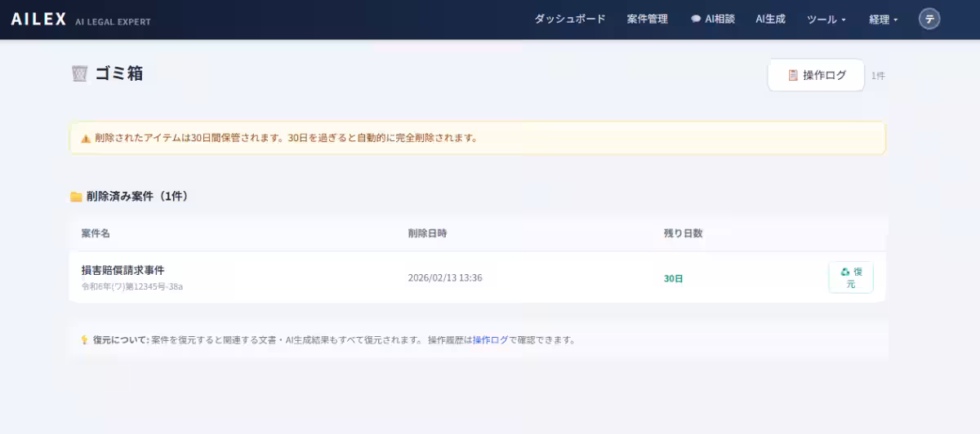Click the green 30日 remaining value
This screenshot has height=434, width=980.
[673, 278]
